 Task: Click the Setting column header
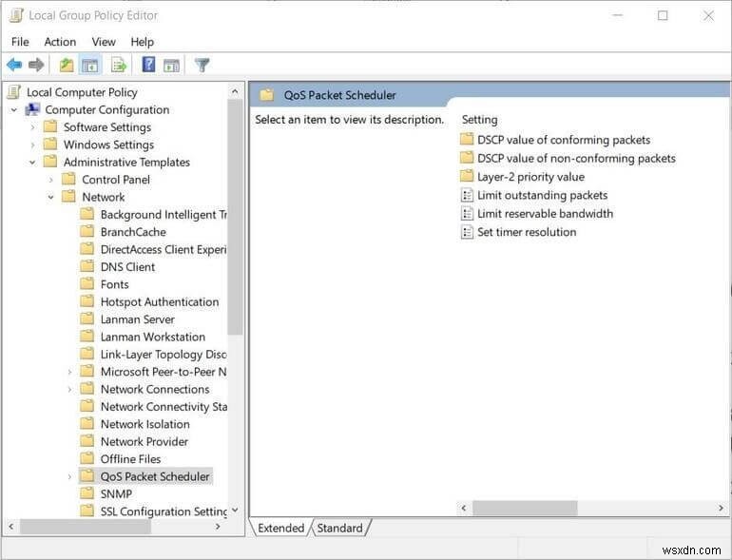tap(479, 120)
